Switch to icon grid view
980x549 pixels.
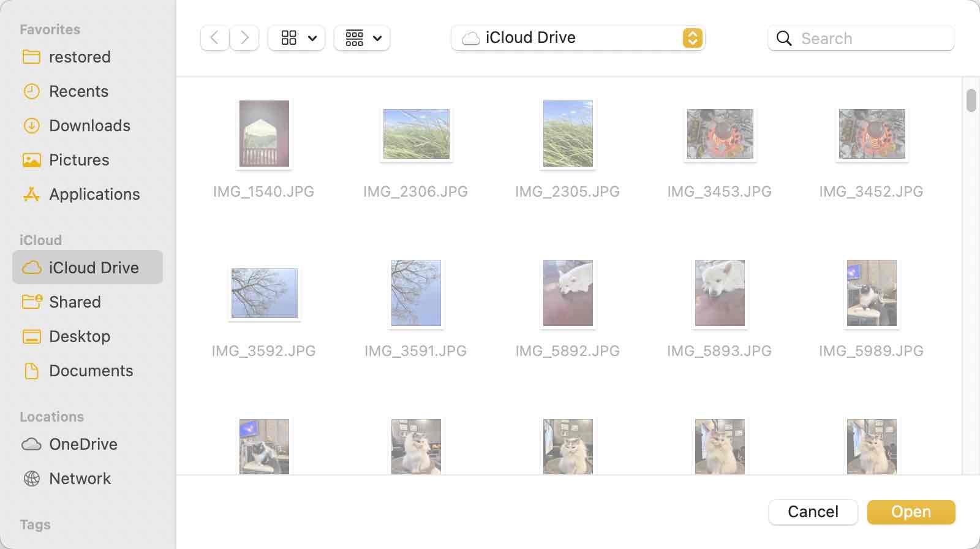(x=288, y=38)
